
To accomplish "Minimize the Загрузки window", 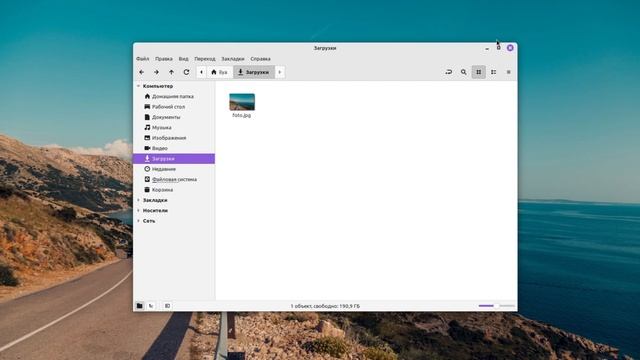I will click(487, 48).
